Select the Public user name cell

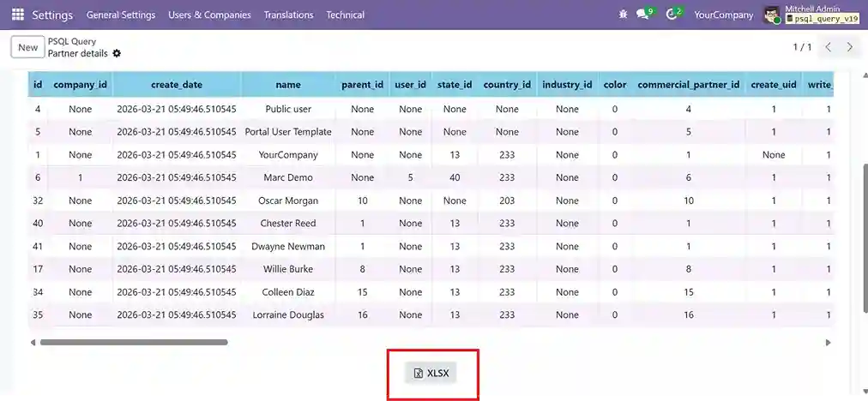click(x=288, y=109)
